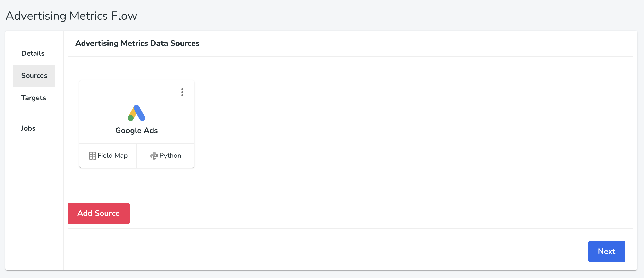Click the Python snake logo icon
644x278 pixels.
pos(154,156)
